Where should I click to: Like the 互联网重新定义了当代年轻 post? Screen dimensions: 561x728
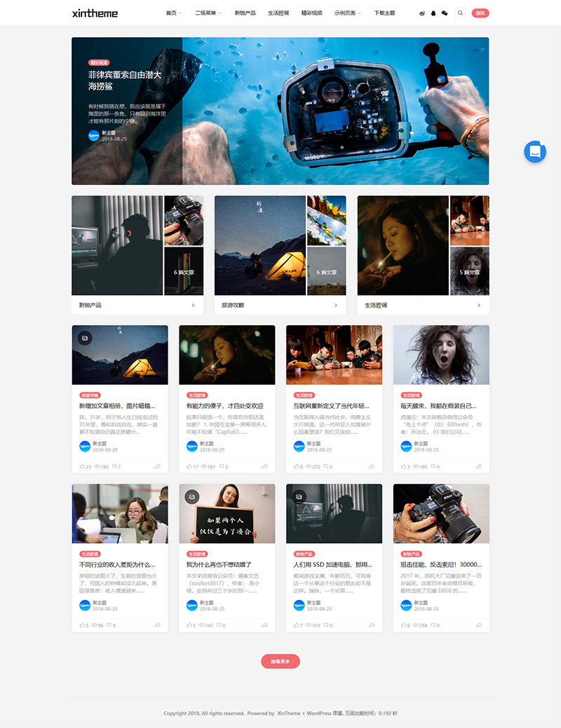coord(297,466)
